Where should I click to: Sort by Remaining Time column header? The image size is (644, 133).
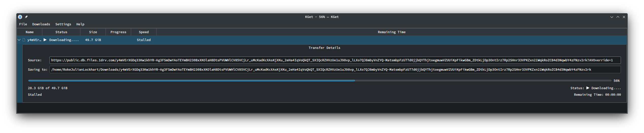392,32
